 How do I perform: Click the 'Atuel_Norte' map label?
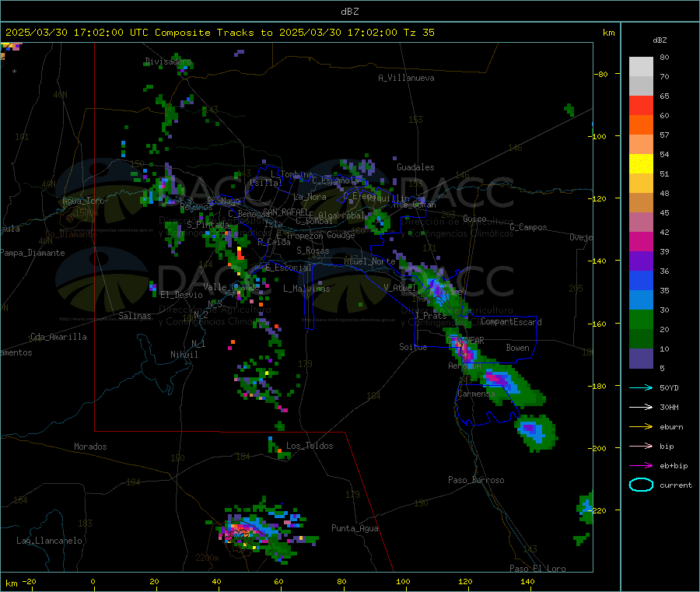click(369, 261)
